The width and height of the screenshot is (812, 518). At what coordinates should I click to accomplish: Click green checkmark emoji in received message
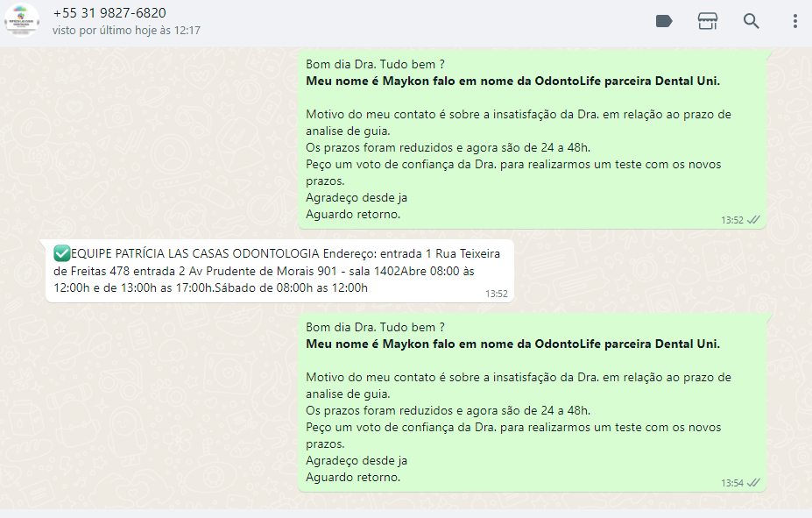[x=61, y=253]
